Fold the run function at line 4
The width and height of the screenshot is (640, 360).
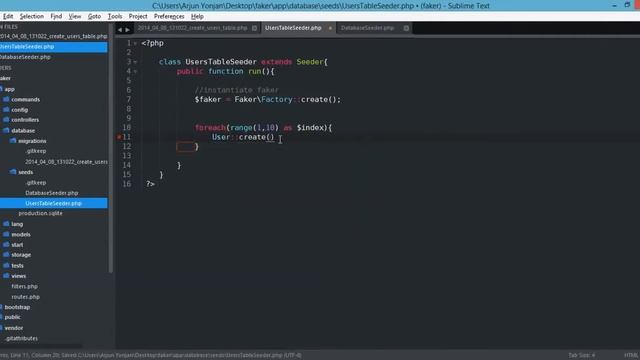[135, 71]
